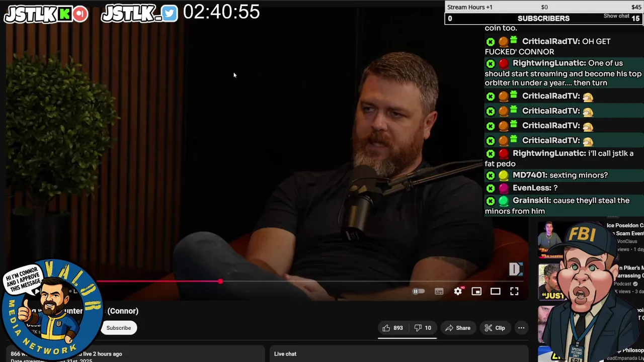Click the red progress bar scrubber
Screen dimensions: 644x362
pyautogui.click(x=220, y=282)
